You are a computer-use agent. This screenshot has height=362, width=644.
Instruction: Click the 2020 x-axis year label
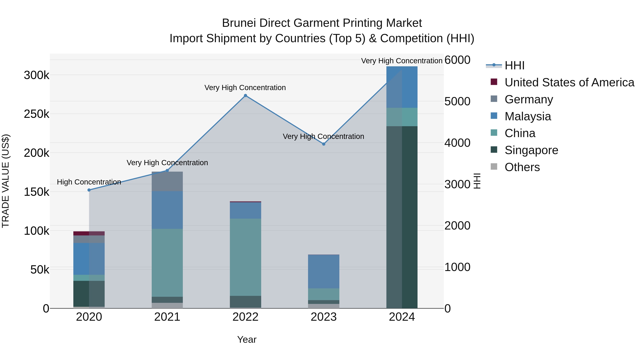pos(89,317)
